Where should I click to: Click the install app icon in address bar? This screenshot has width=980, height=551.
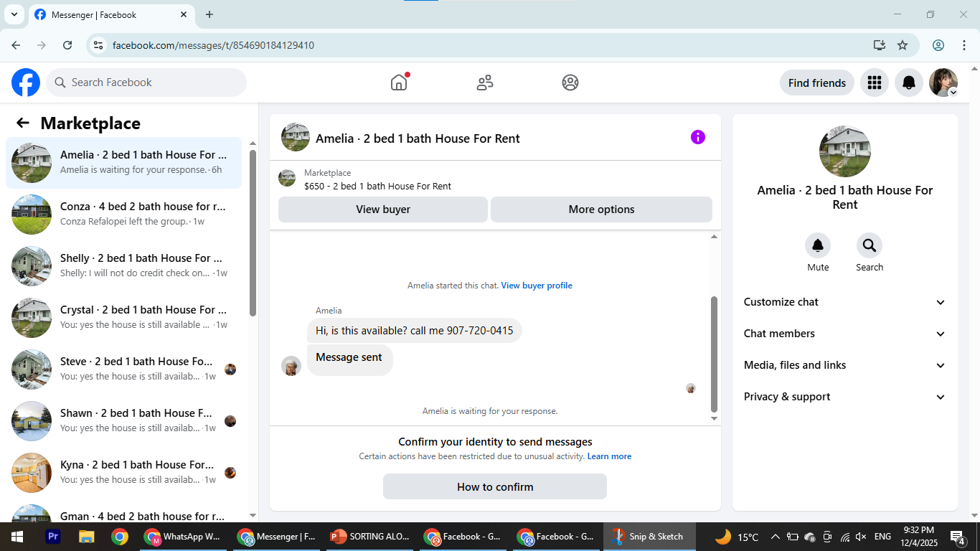[x=880, y=45]
